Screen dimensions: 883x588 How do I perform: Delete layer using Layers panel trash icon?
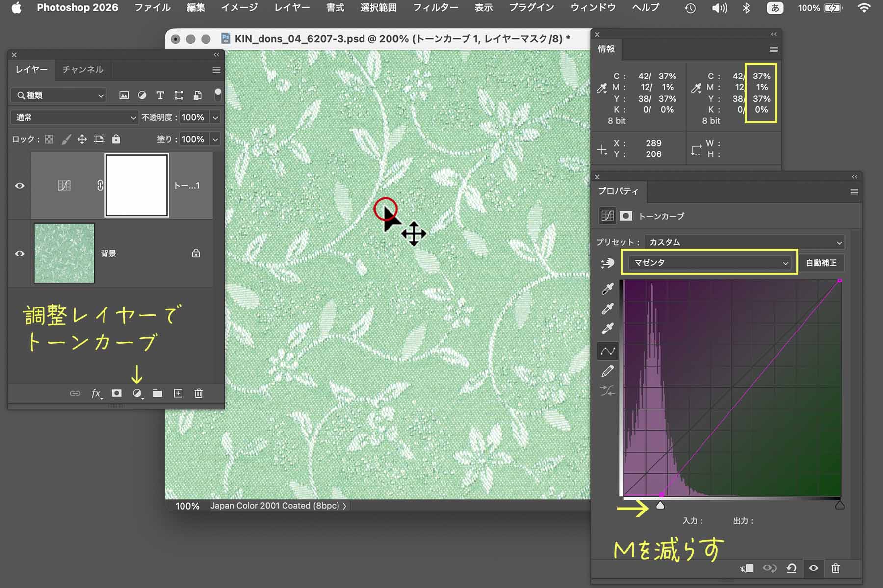point(199,393)
